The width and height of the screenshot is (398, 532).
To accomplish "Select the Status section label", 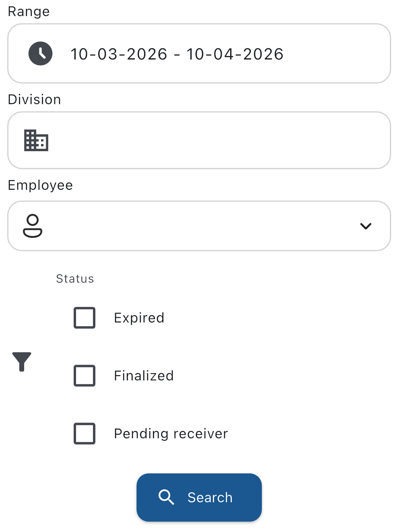I will (74, 278).
